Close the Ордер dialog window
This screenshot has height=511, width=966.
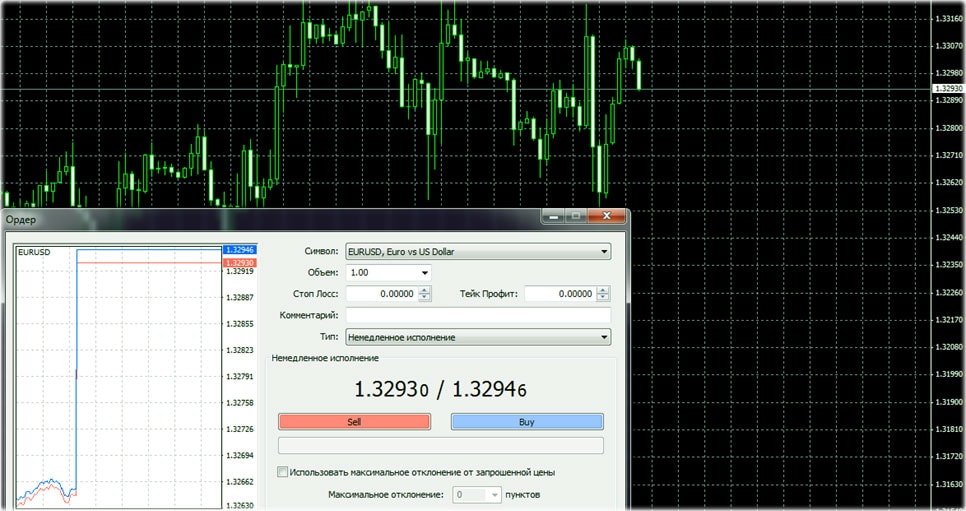(606, 216)
